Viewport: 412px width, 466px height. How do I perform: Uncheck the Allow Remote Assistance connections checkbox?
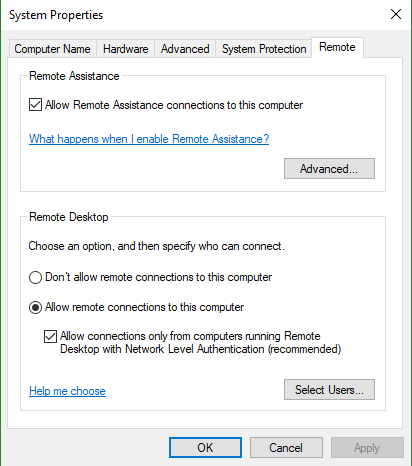click(x=35, y=105)
